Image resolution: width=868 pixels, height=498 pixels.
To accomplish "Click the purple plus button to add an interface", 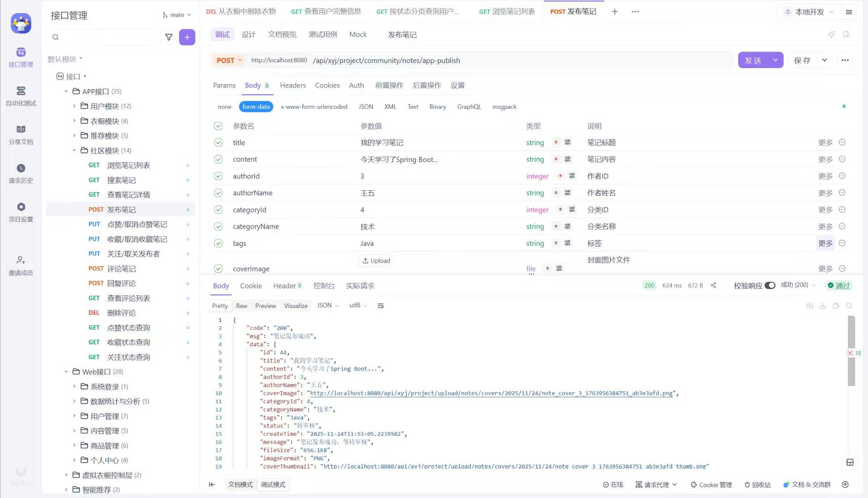I will click(x=187, y=37).
